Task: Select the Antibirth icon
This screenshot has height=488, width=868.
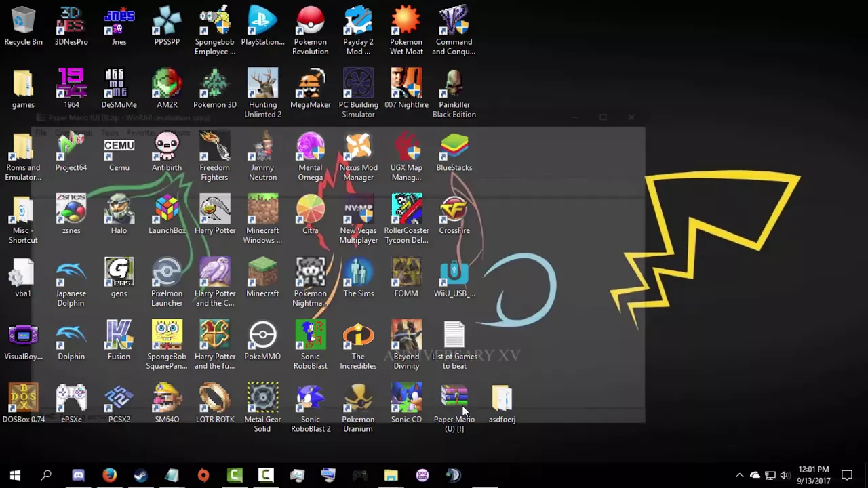Action: [167, 152]
